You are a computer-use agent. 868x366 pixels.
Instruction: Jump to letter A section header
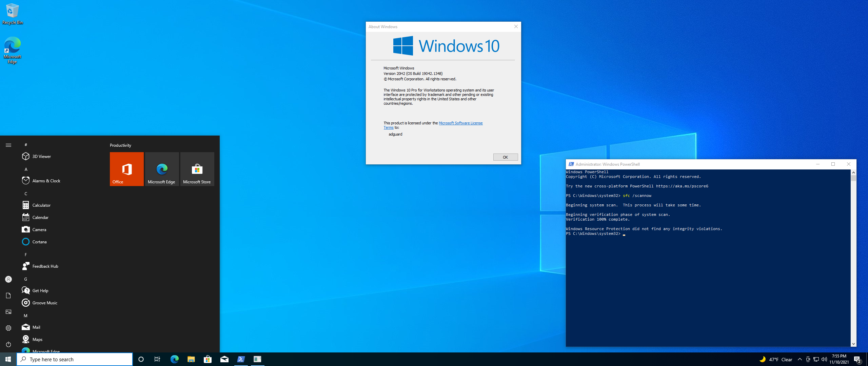tap(26, 169)
